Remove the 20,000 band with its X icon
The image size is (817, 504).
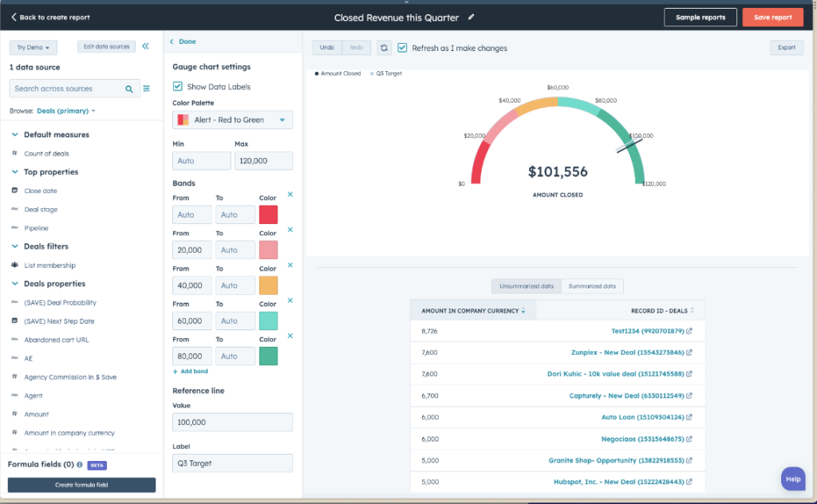pos(290,230)
